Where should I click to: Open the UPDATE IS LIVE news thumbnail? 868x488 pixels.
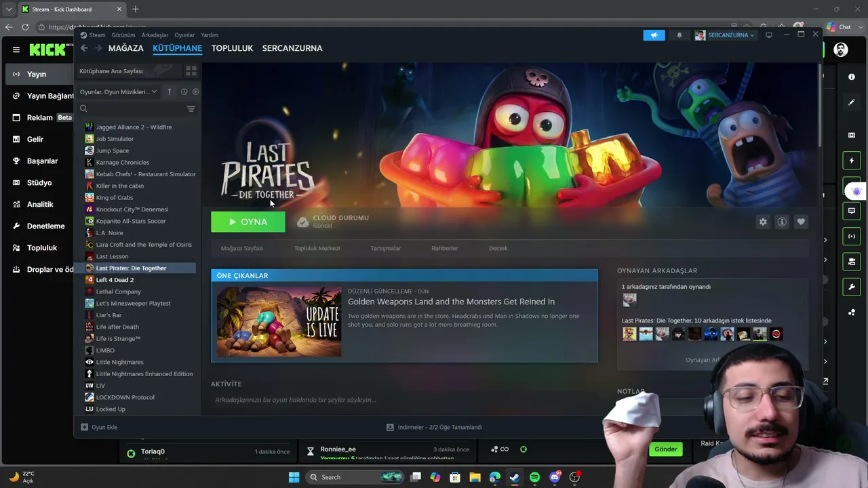279,321
